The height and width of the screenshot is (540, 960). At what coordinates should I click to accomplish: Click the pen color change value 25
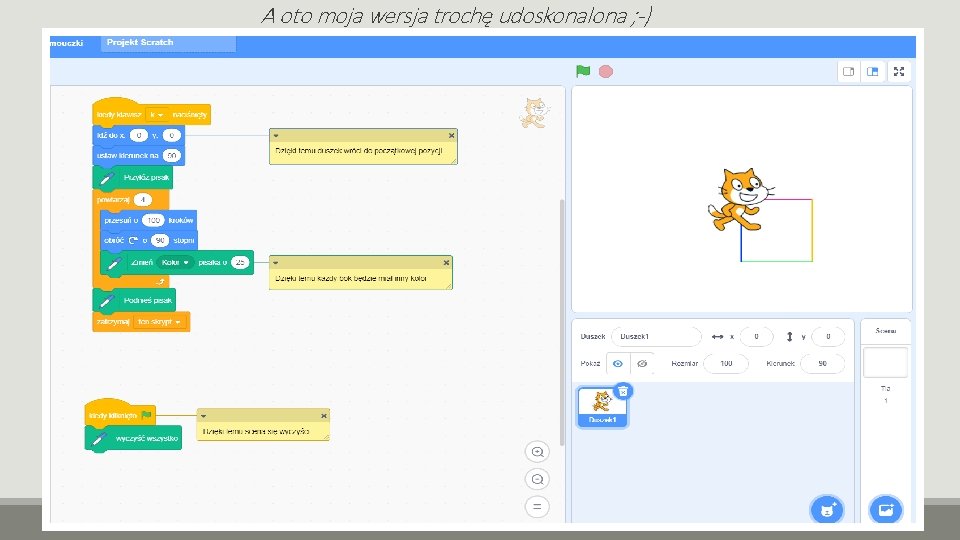240,262
